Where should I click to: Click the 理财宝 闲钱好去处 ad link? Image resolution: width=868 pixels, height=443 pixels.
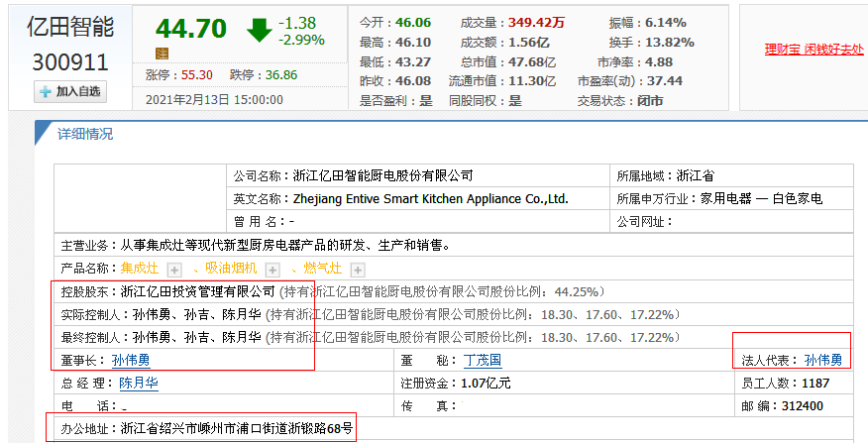click(x=814, y=50)
